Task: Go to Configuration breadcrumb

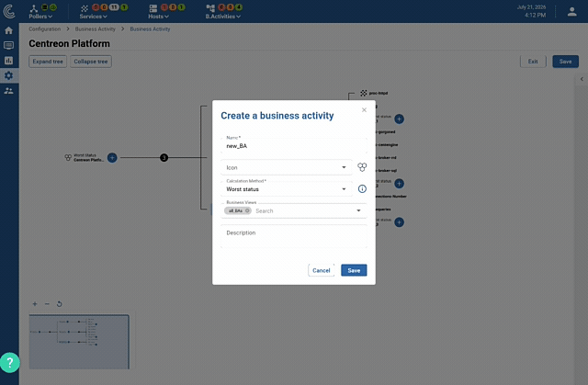Action: pos(45,28)
